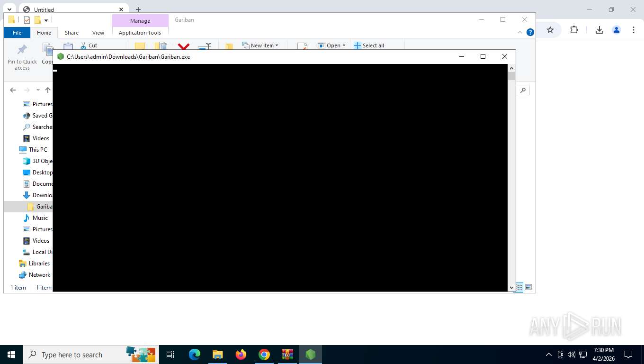This screenshot has height=364, width=644.
Task: Select 3D Objects in navigation pane
Action: pyautogui.click(x=37, y=161)
